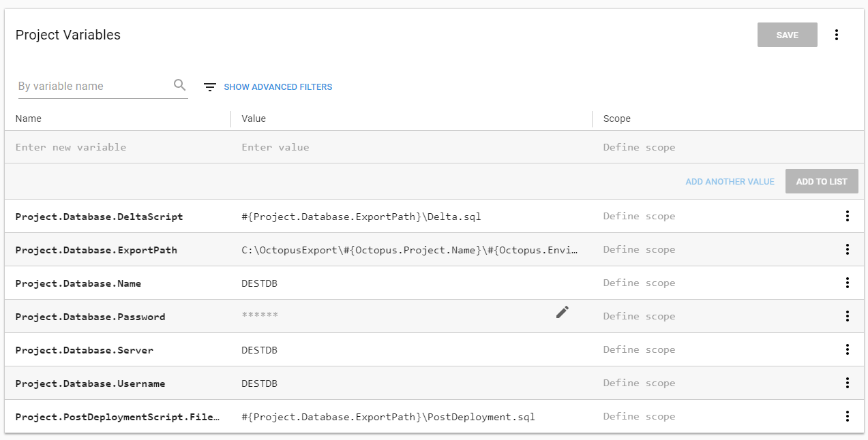This screenshot has height=440, width=868.
Task: Click Add Another Value link
Action: pyautogui.click(x=730, y=182)
